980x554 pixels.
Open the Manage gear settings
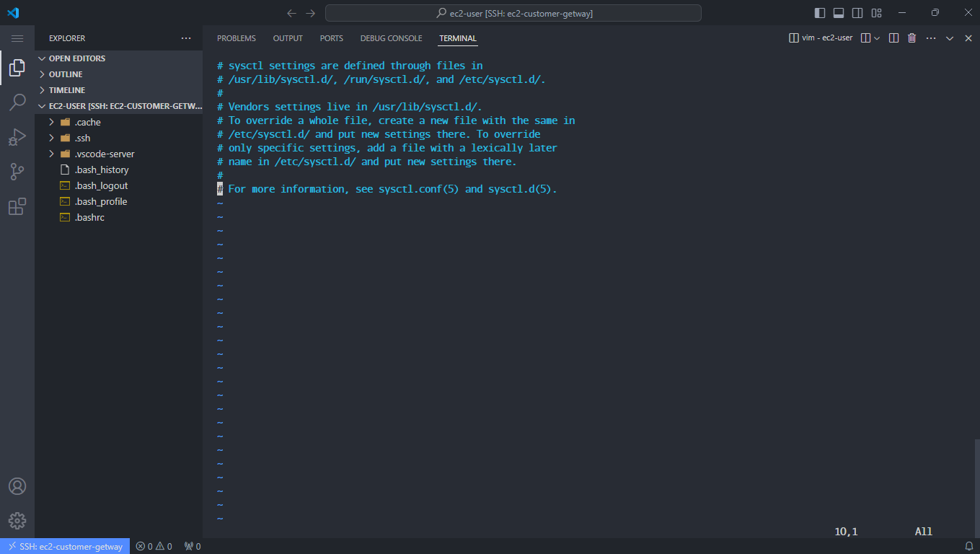pos(17,520)
